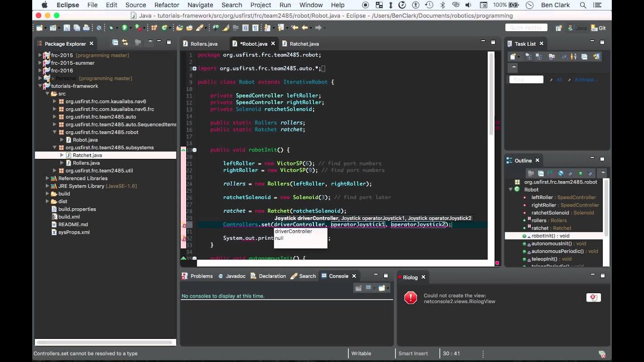Screen dimensions: 644x362
Task: Open the Refactor menu
Action: 167,5
